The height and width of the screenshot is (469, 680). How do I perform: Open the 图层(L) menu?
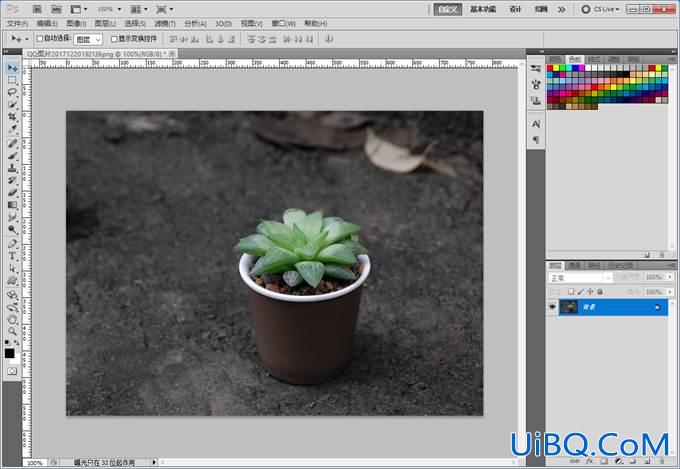point(105,23)
